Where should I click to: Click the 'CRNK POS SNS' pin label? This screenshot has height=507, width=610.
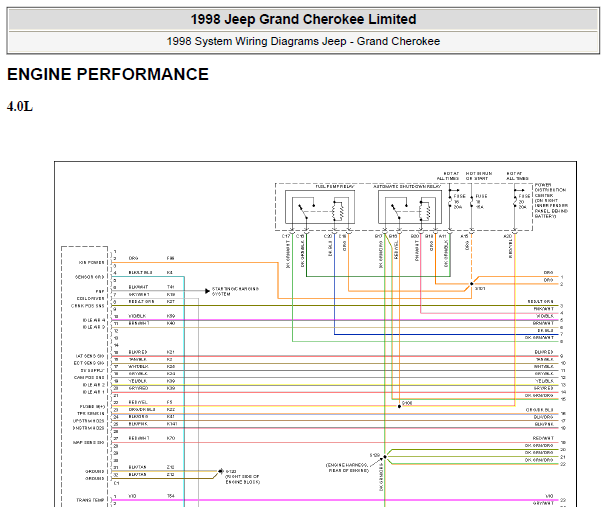coord(88,306)
